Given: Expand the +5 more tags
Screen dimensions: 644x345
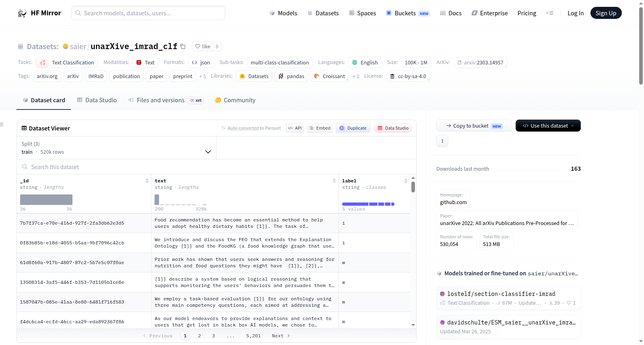Looking at the screenshot, I should (x=202, y=76).
